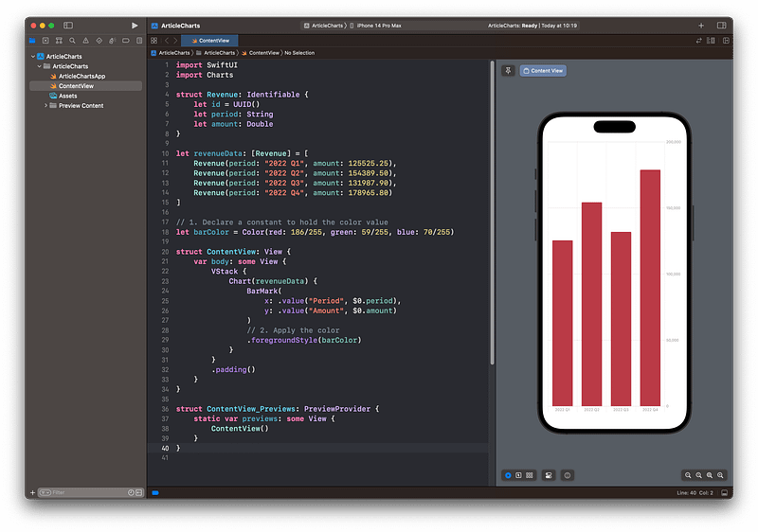
Task: Select ContentView file in navigator
Action: tap(86, 86)
